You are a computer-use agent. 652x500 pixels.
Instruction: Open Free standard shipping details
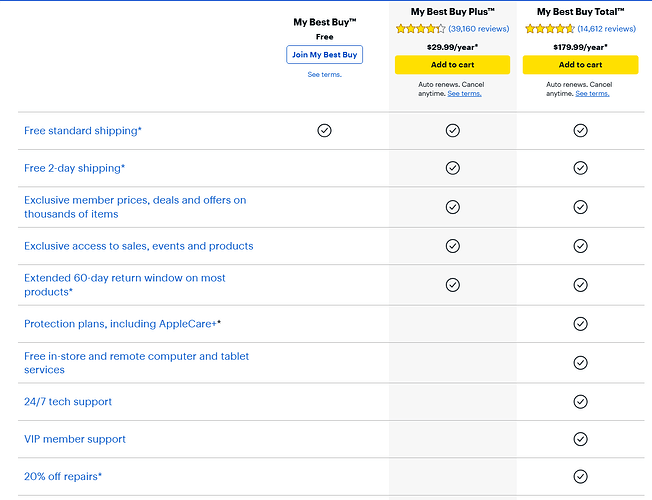pos(83,131)
